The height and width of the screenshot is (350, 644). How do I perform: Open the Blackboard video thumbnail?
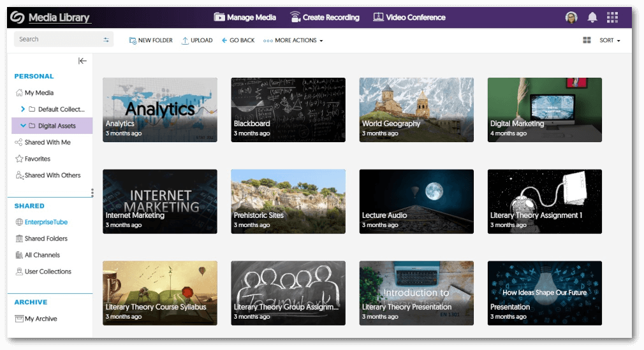288,110
